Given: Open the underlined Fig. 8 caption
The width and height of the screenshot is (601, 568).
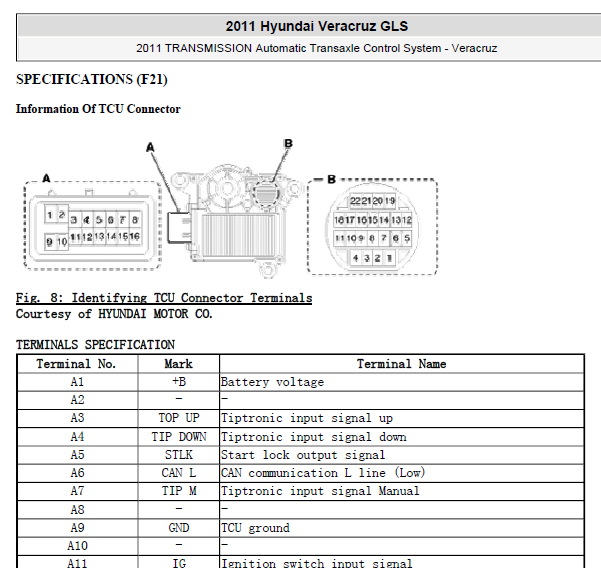Looking at the screenshot, I should 164,298.
